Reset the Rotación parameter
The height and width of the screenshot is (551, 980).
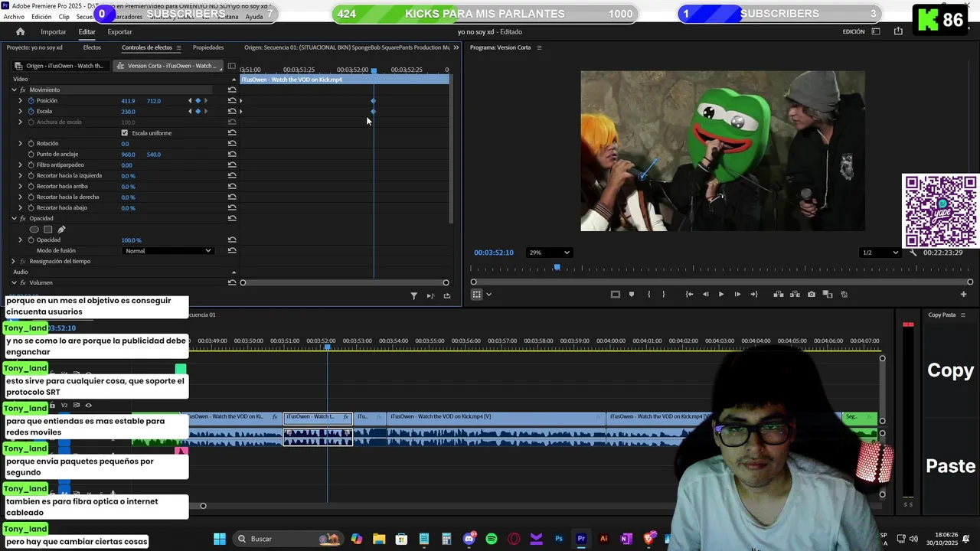click(232, 143)
